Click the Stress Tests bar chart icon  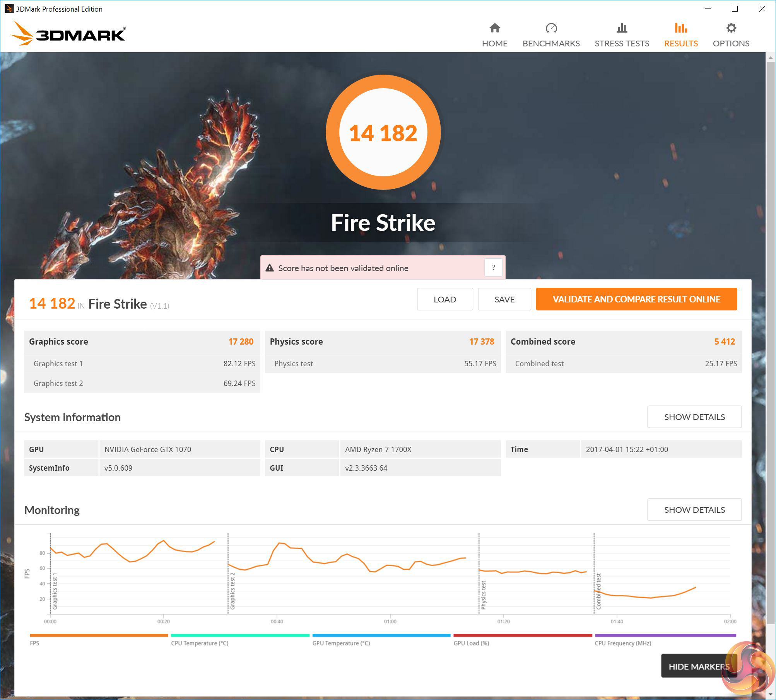click(x=622, y=28)
